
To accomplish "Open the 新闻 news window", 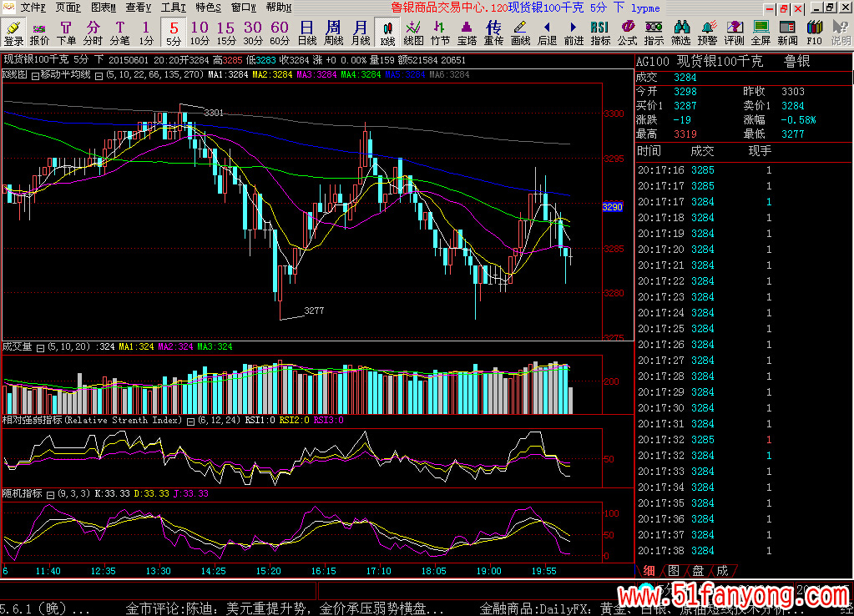I will 787,33.
